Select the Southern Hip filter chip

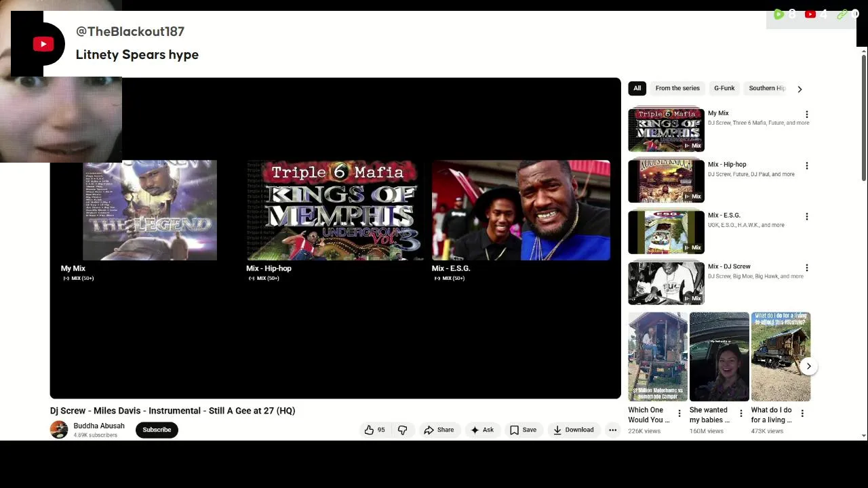pyautogui.click(x=766, y=88)
